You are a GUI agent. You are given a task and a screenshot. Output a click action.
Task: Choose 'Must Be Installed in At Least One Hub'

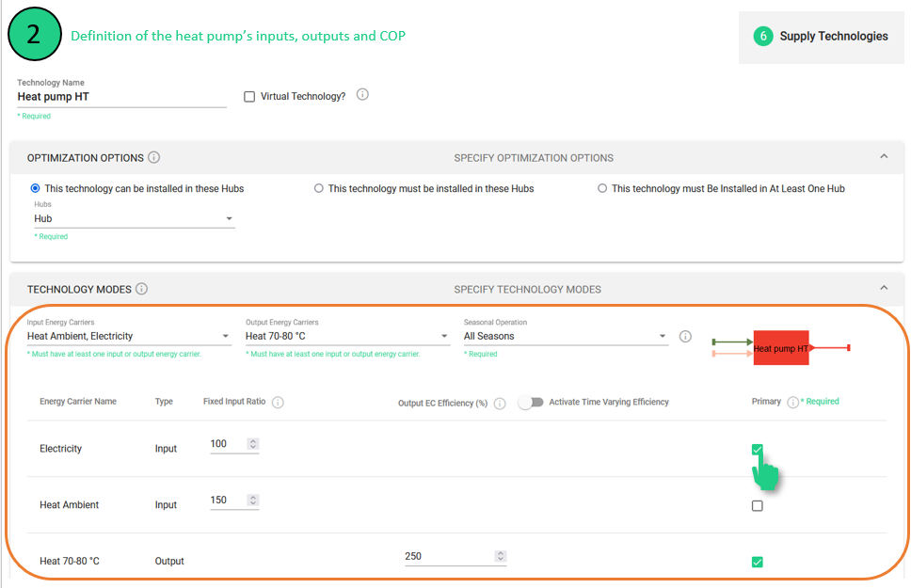pyautogui.click(x=602, y=189)
